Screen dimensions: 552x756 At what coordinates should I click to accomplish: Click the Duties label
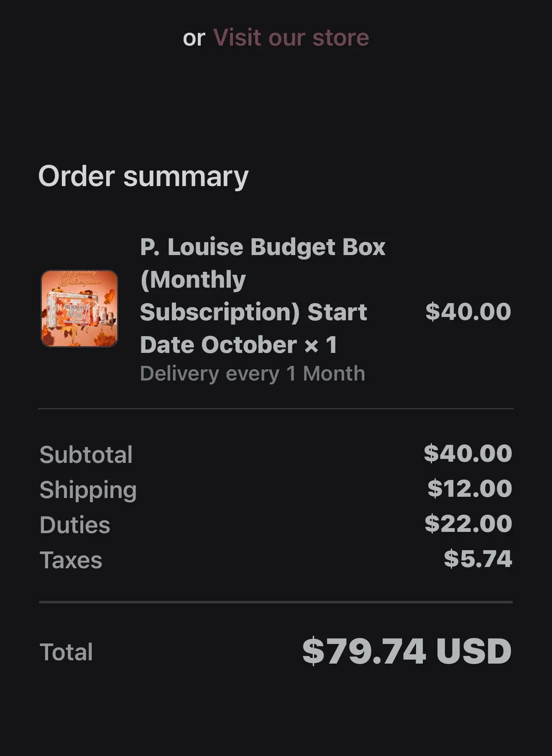[75, 525]
